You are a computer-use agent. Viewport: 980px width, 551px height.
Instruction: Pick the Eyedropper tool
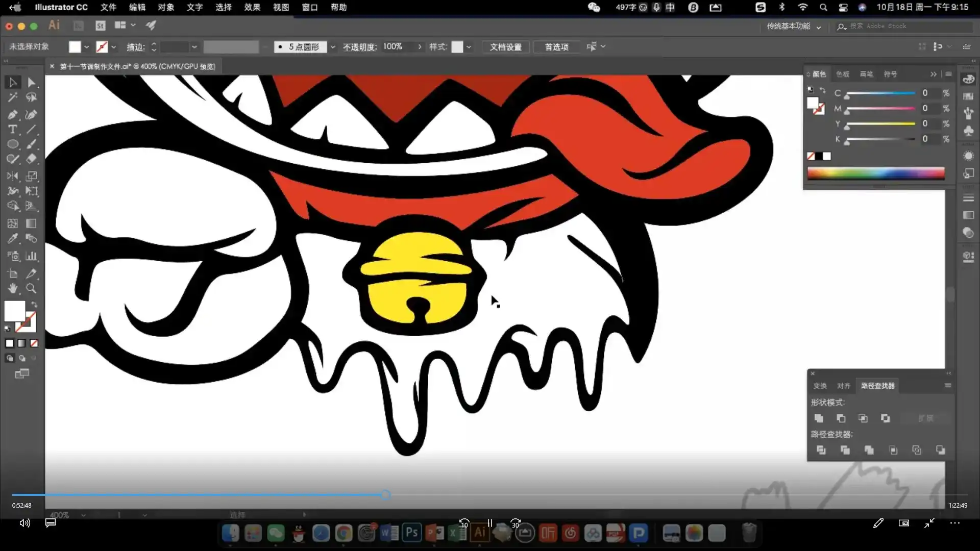pos(13,238)
